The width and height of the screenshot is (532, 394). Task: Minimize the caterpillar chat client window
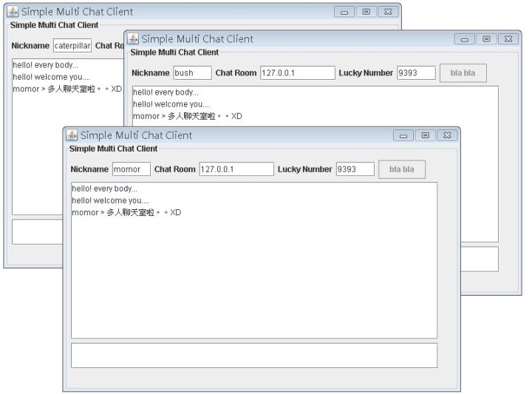coord(344,12)
